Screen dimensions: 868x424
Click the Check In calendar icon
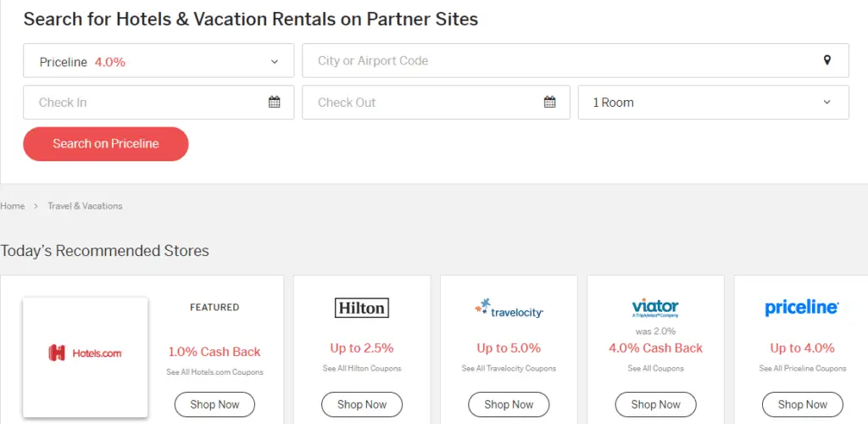(x=274, y=102)
